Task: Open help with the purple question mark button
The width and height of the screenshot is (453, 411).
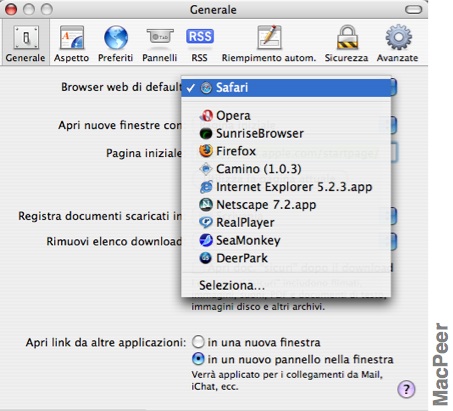Action: pos(406,389)
